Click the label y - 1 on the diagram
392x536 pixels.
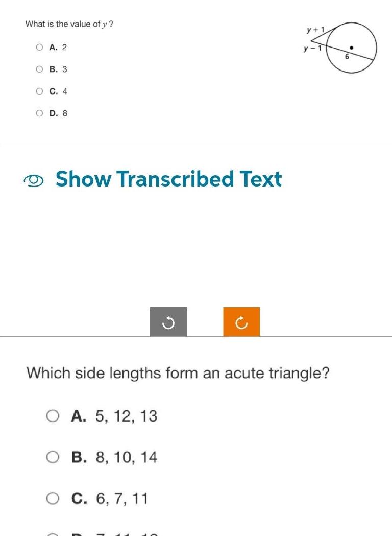tap(312, 48)
